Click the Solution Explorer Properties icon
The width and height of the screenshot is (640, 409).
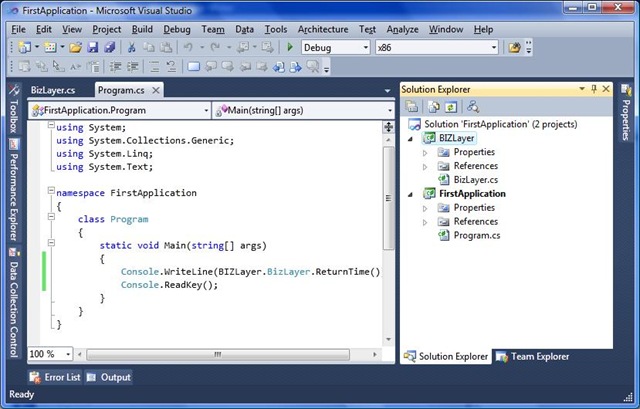[x=412, y=107]
